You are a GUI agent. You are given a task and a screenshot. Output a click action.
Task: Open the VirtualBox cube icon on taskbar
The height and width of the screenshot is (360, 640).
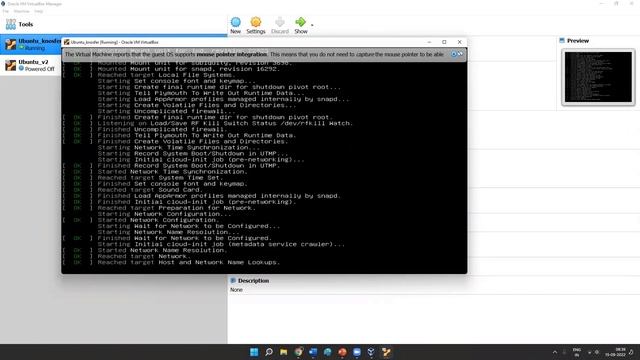click(x=371, y=352)
